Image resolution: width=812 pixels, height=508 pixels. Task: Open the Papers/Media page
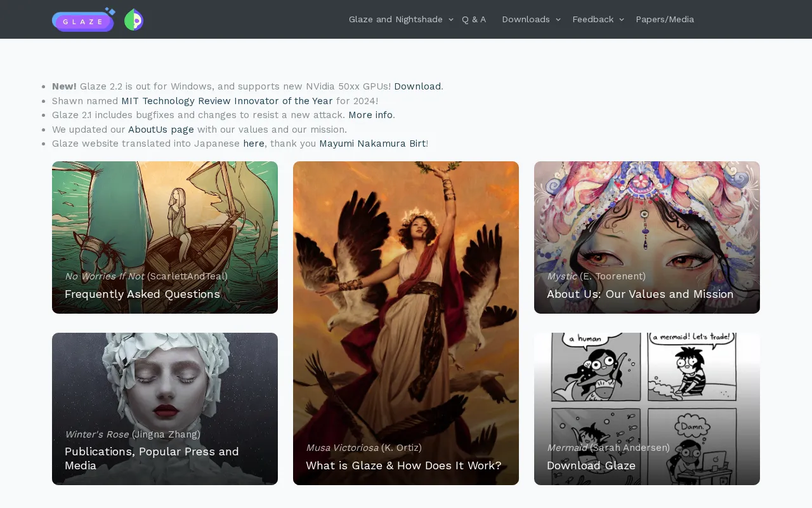click(665, 19)
